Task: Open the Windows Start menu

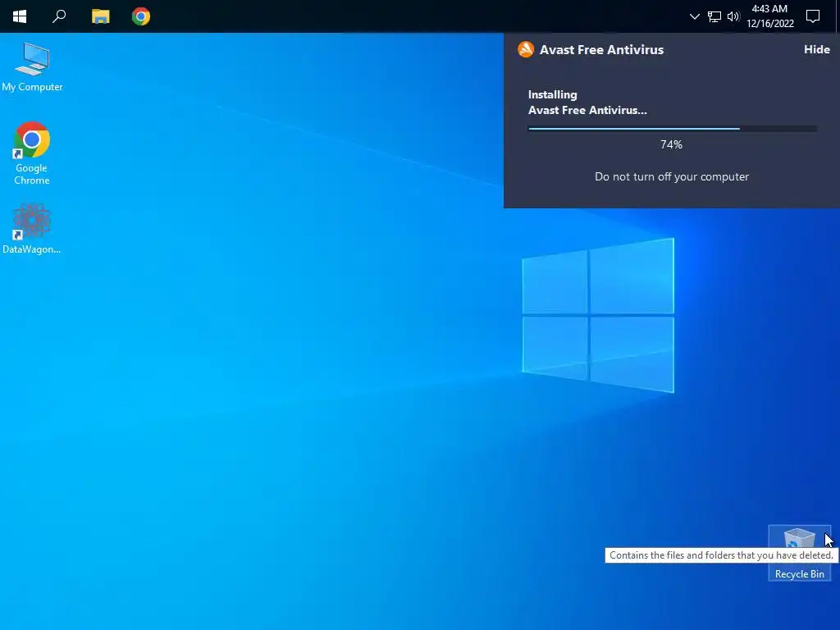Action: (20, 16)
